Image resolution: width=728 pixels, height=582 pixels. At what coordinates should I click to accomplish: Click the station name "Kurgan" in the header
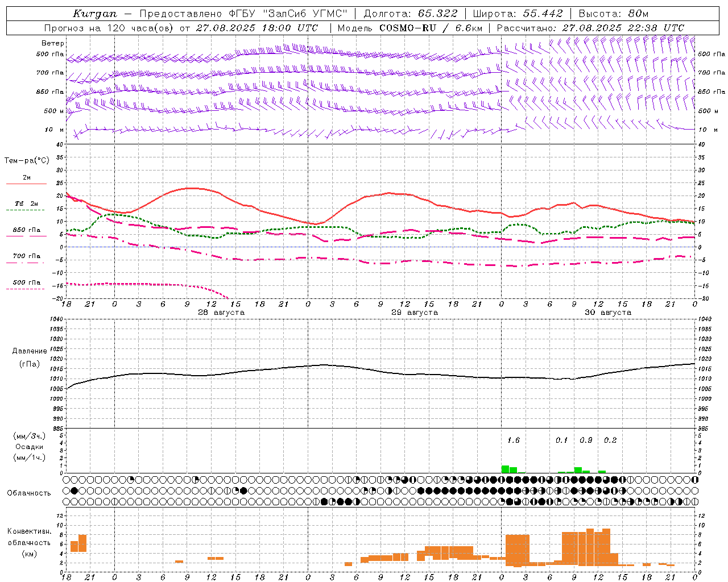94,14
